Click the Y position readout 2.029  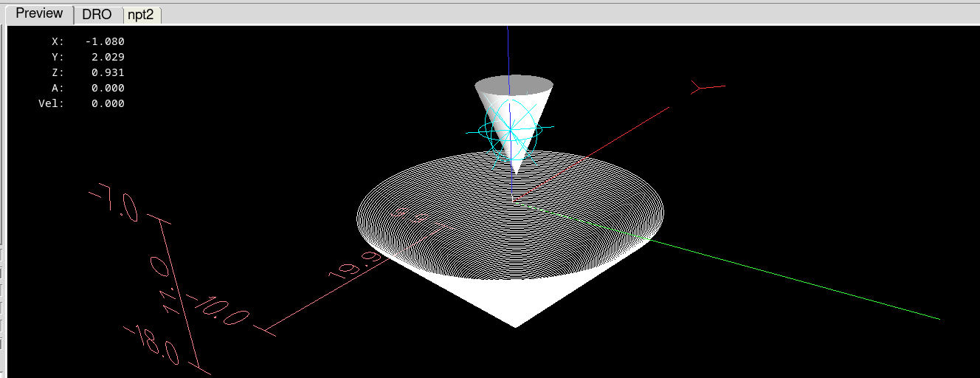108,57
